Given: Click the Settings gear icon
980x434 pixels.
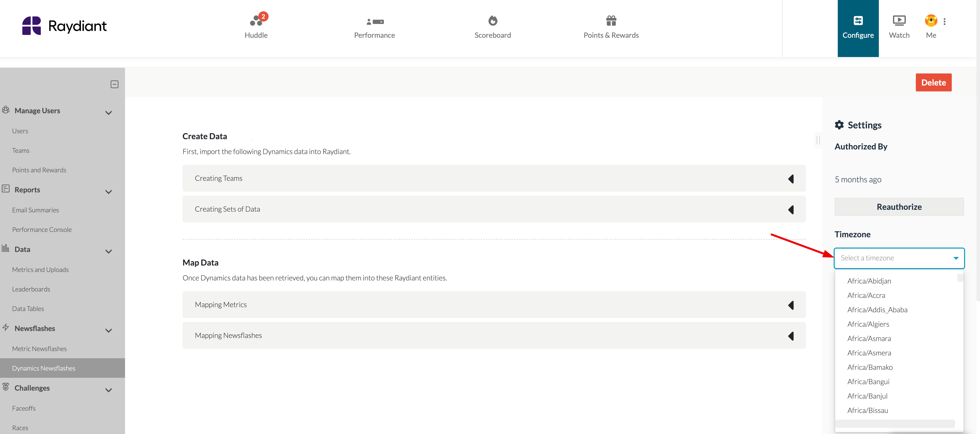Looking at the screenshot, I should tap(839, 125).
